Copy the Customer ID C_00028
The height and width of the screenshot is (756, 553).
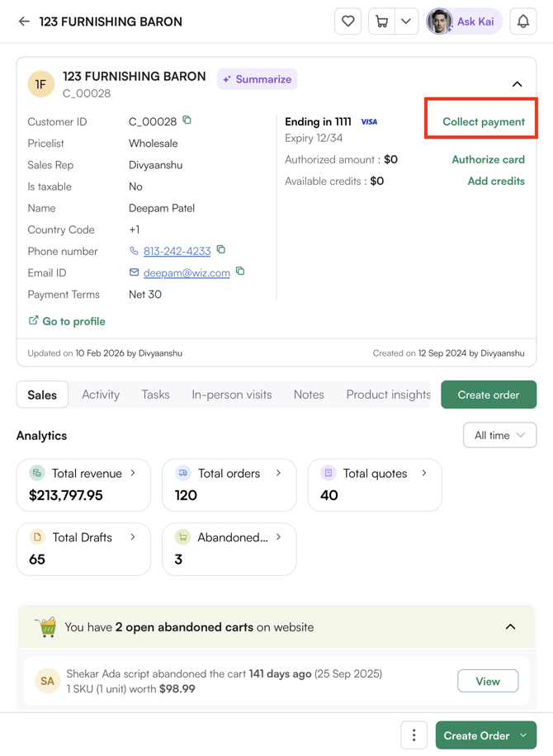[x=187, y=120]
